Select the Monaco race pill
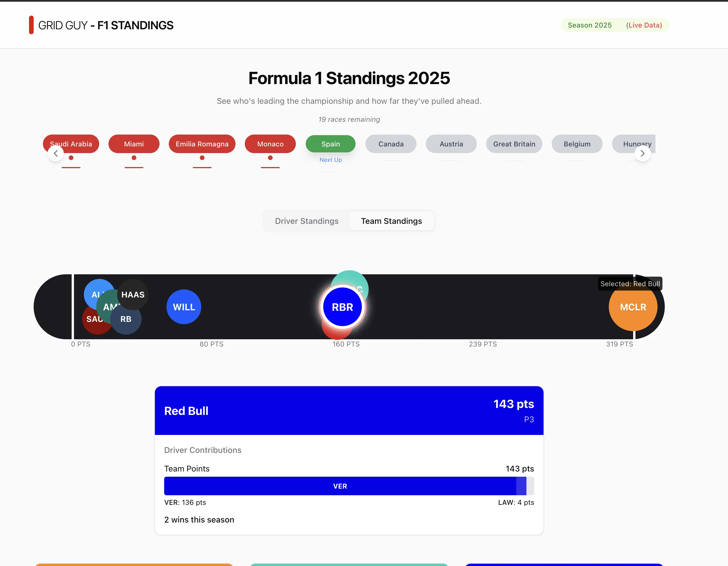The image size is (728, 566). point(270,144)
